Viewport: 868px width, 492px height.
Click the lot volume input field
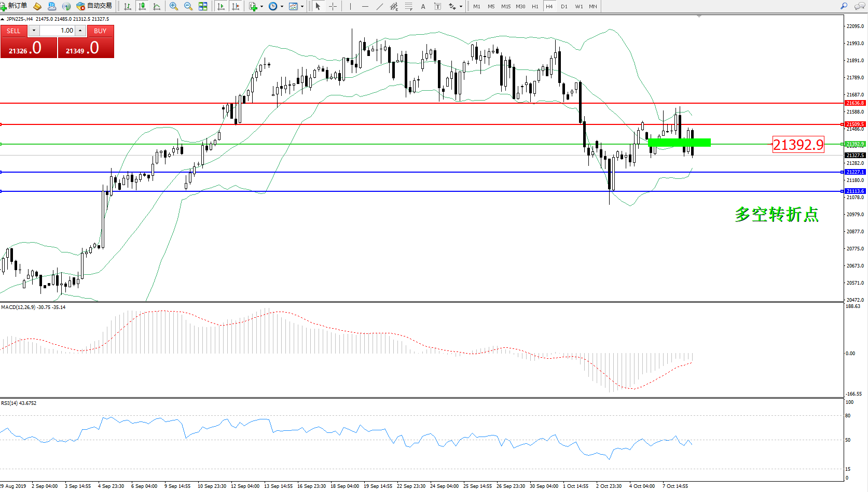click(57, 31)
